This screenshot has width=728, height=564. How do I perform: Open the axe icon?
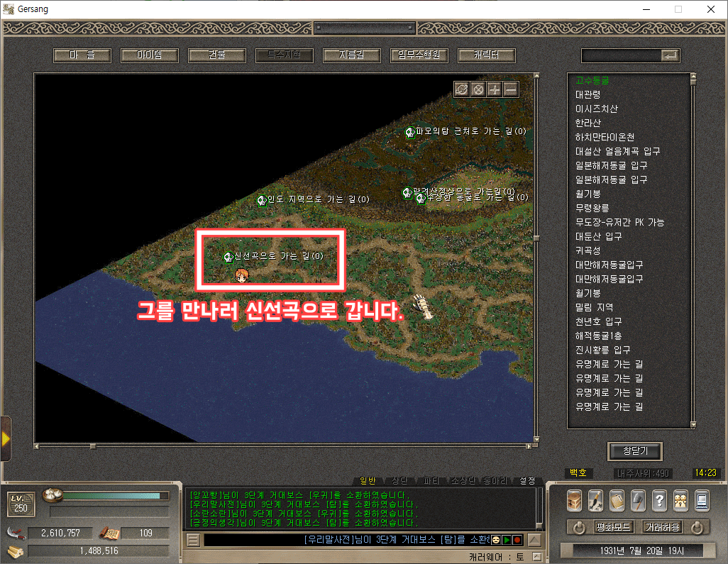coord(639,501)
